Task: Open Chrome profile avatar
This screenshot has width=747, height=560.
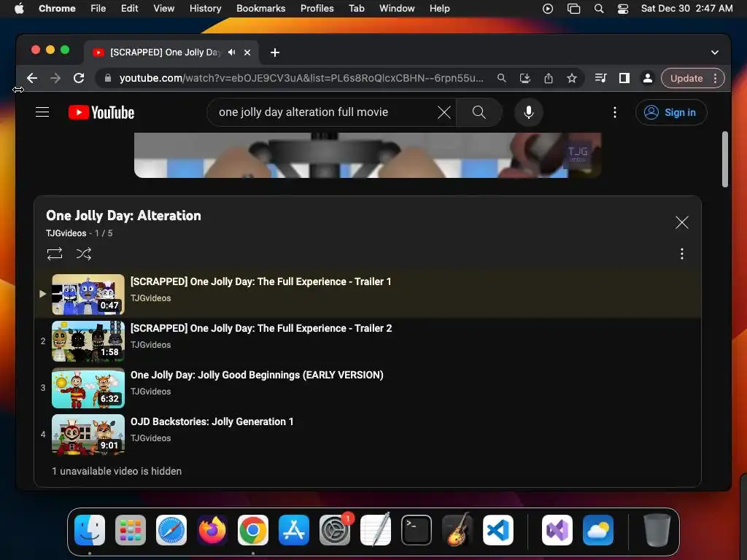Action: pyautogui.click(x=648, y=78)
